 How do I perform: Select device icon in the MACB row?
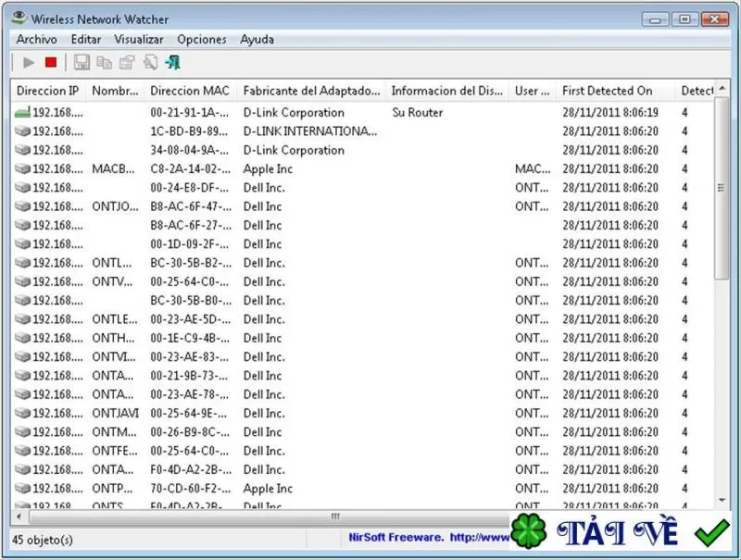[22, 168]
